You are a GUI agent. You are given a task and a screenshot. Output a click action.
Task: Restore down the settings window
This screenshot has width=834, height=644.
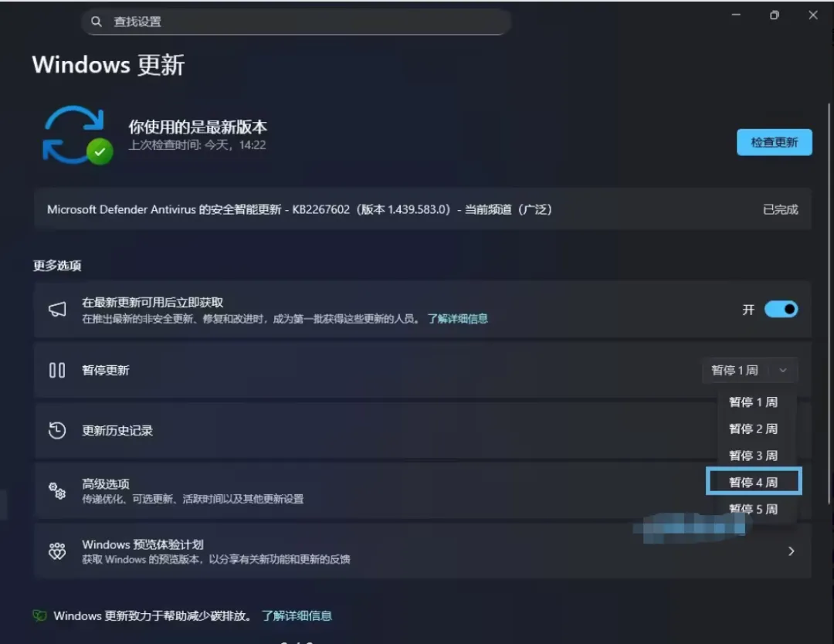[x=775, y=15]
